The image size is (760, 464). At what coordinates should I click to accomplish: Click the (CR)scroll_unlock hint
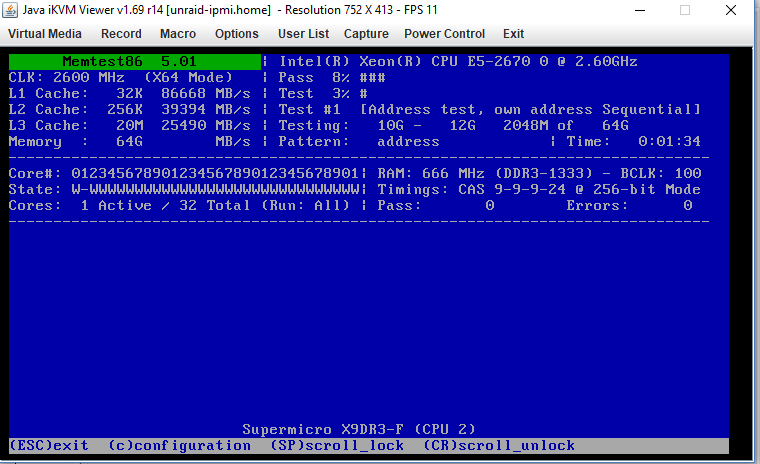pyautogui.click(x=499, y=446)
